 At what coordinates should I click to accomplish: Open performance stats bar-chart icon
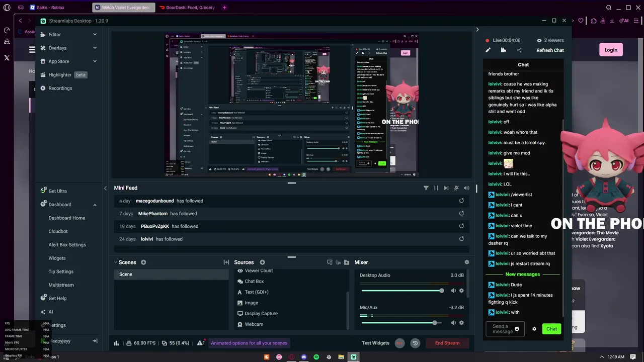click(117, 343)
